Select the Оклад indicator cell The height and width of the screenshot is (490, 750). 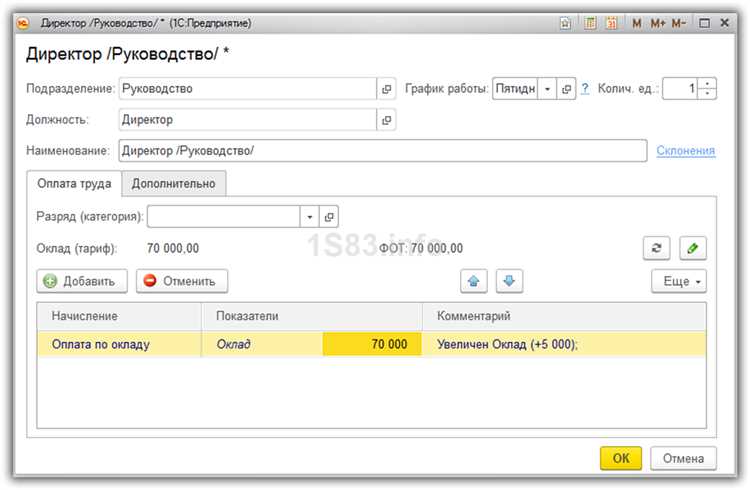(262, 345)
